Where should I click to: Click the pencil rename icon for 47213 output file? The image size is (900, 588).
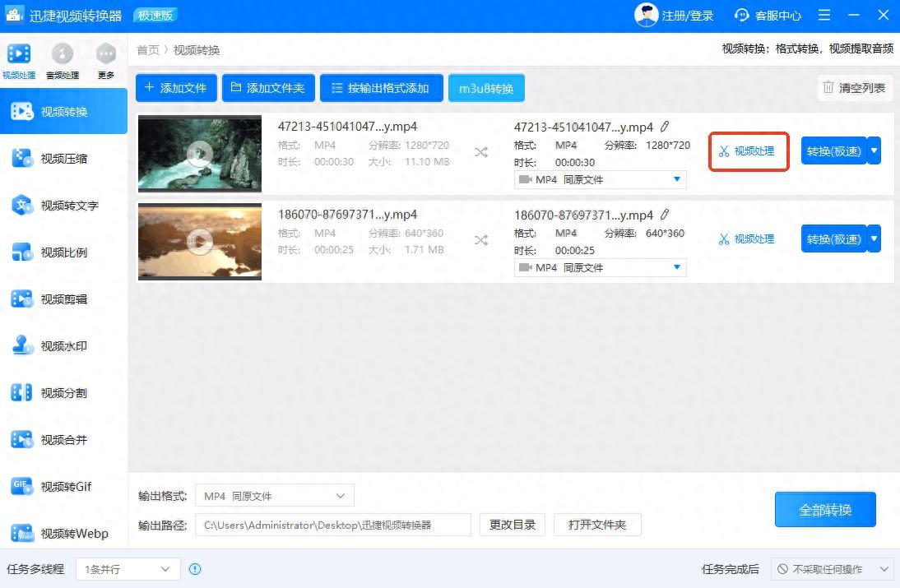[x=665, y=127]
